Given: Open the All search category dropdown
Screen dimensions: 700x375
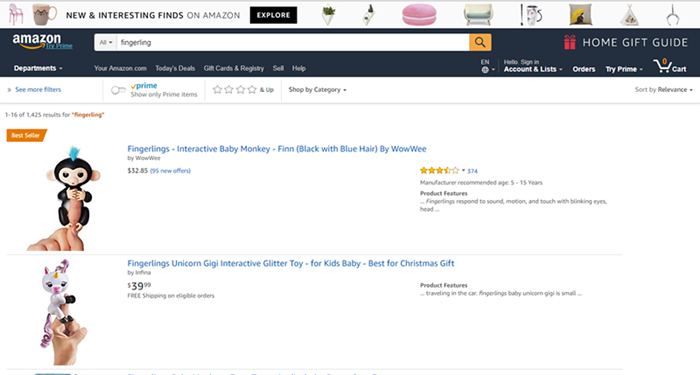Looking at the screenshot, I should click(x=105, y=42).
